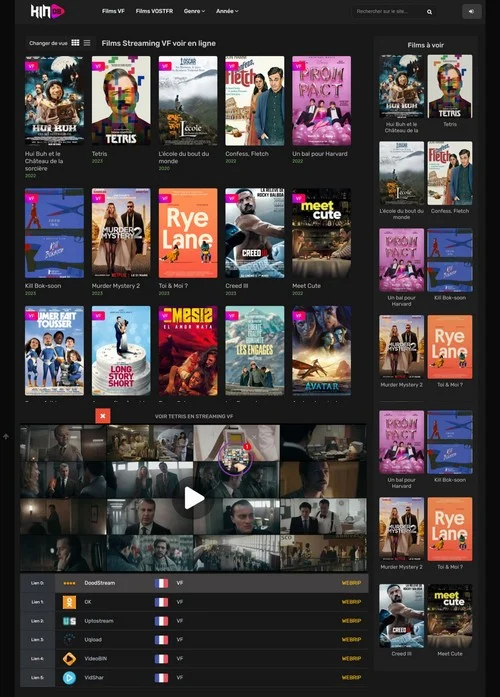The image size is (500, 697).
Task: Open the large Rye Lane poster in main grid
Action: [x=188, y=233]
